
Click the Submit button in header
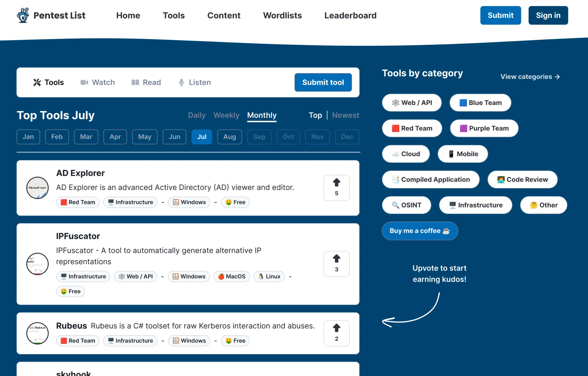pyautogui.click(x=501, y=15)
